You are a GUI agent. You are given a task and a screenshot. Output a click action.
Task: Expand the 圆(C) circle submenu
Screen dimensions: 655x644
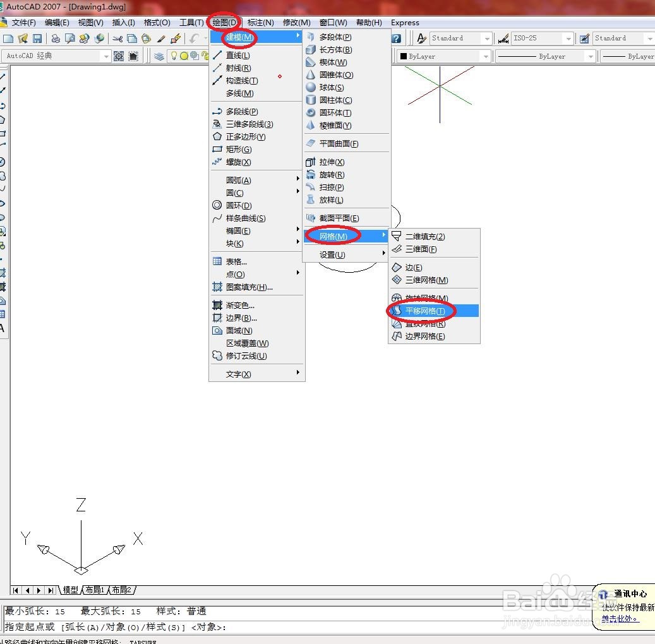pos(256,193)
